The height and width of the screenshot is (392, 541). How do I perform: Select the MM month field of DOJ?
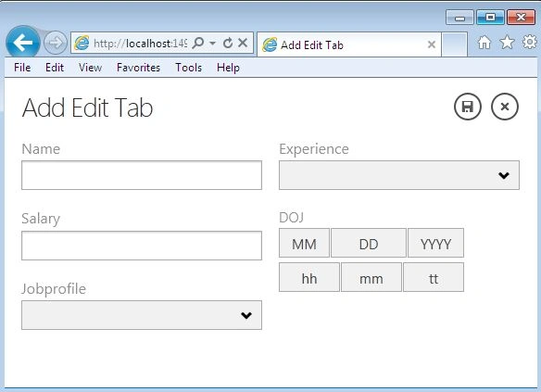304,243
